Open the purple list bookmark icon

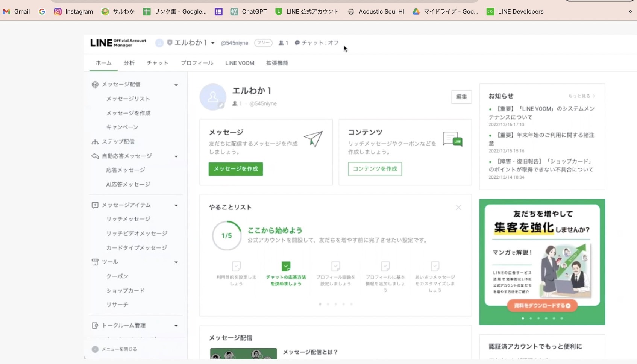coord(218,11)
